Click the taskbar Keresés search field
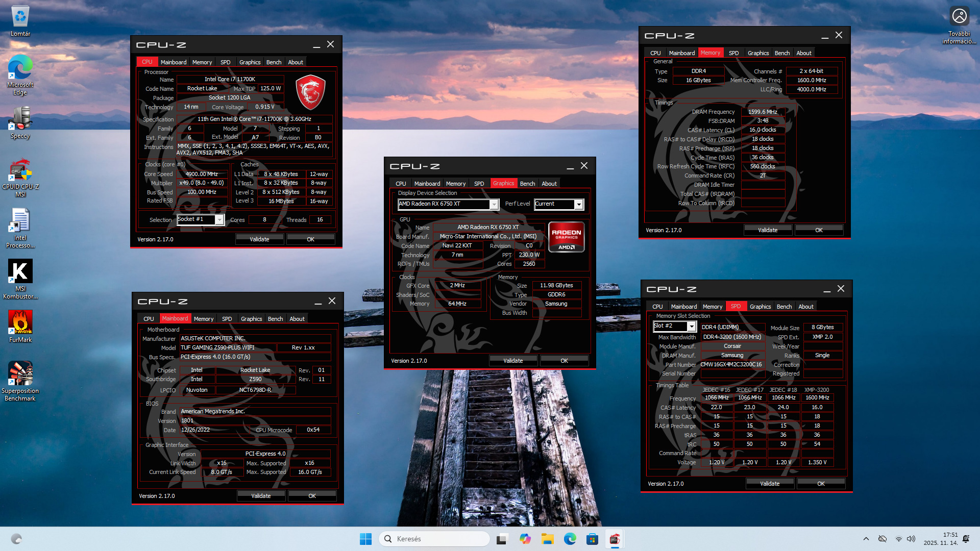The width and height of the screenshot is (980, 551). pyautogui.click(x=434, y=539)
